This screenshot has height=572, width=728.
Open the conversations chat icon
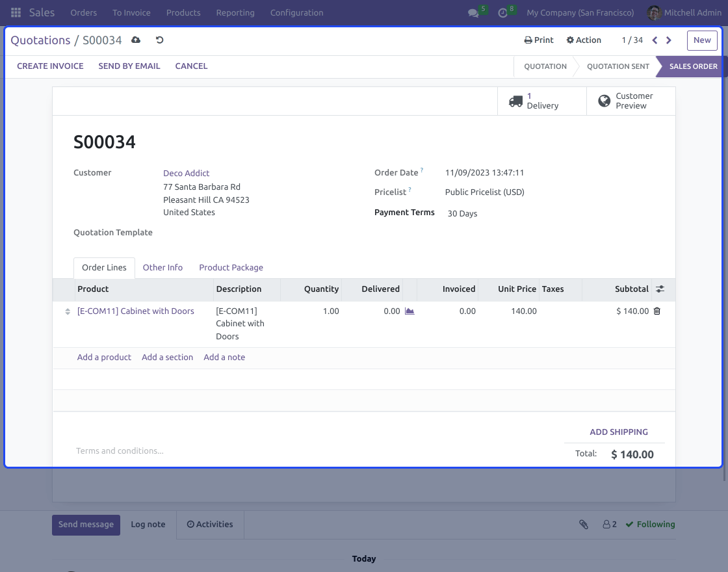(x=474, y=13)
